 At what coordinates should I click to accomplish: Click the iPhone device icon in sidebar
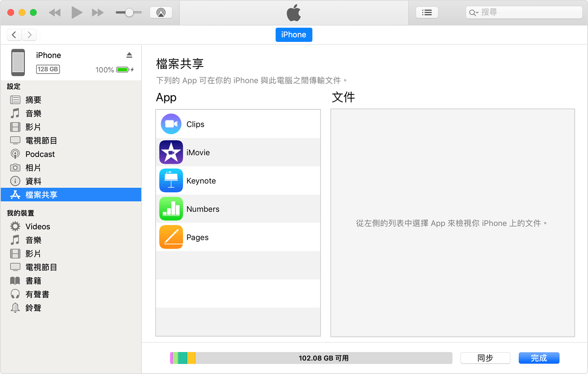pos(18,62)
